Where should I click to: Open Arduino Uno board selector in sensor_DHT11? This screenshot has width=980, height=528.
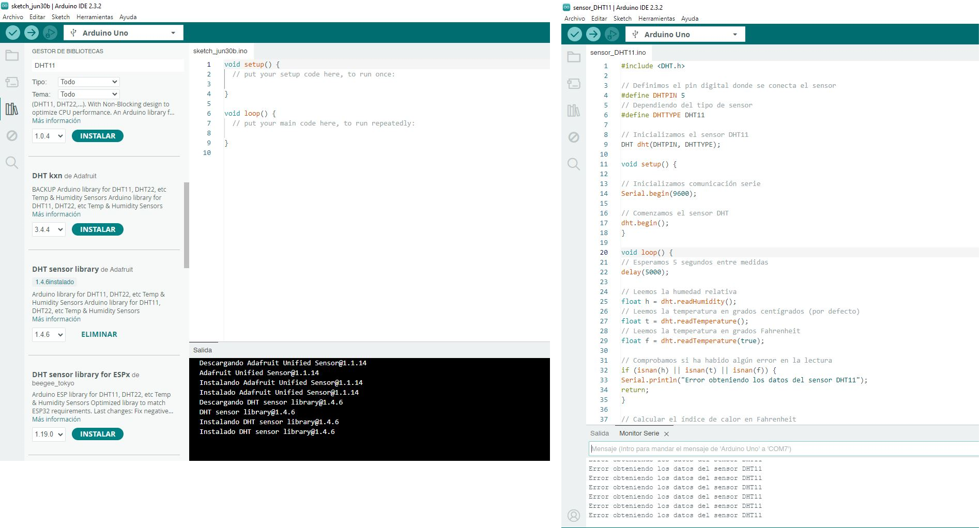click(x=685, y=34)
